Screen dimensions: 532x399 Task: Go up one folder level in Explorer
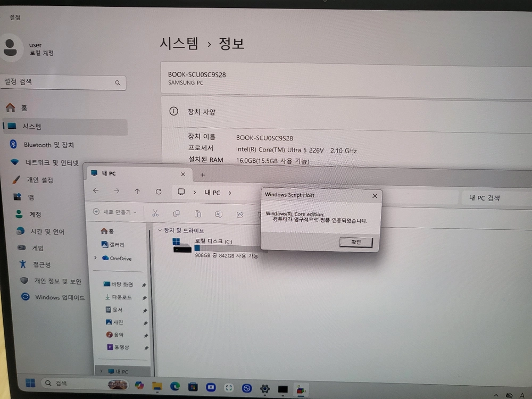pos(137,192)
